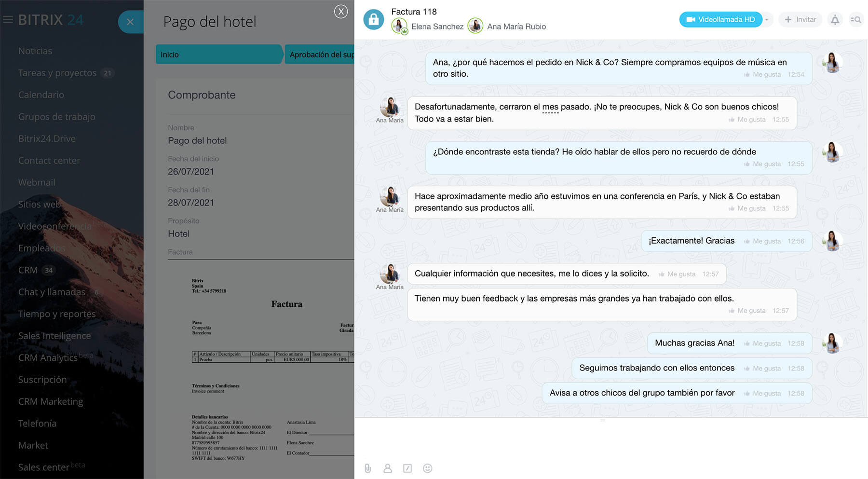Click the mention user icon in chat input
Viewport: 868px width, 479px height.
click(x=387, y=468)
